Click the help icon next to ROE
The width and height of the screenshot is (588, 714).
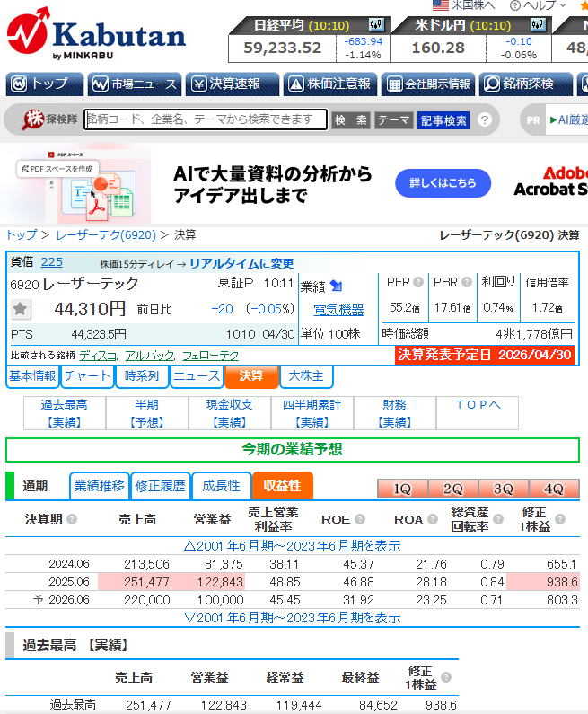[360, 519]
